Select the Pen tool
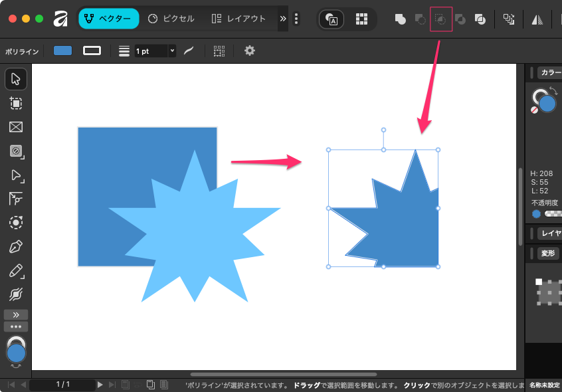Image resolution: width=562 pixels, height=392 pixels. point(16,247)
